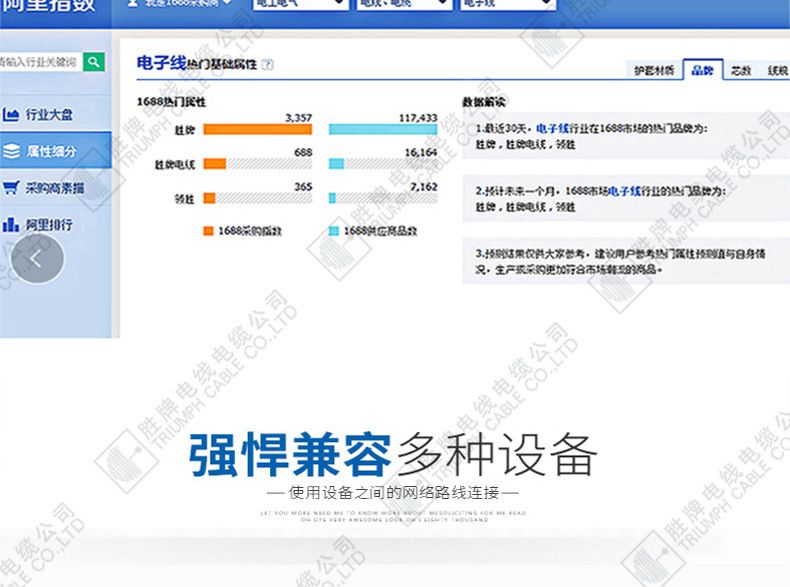The width and height of the screenshot is (790, 587).
Task: Click the help question mark beside 热门基础属性
Action: pos(267,65)
